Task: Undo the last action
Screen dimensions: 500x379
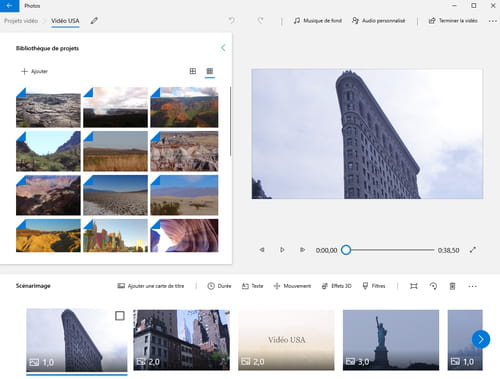Action: pyautogui.click(x=231, y=21)
